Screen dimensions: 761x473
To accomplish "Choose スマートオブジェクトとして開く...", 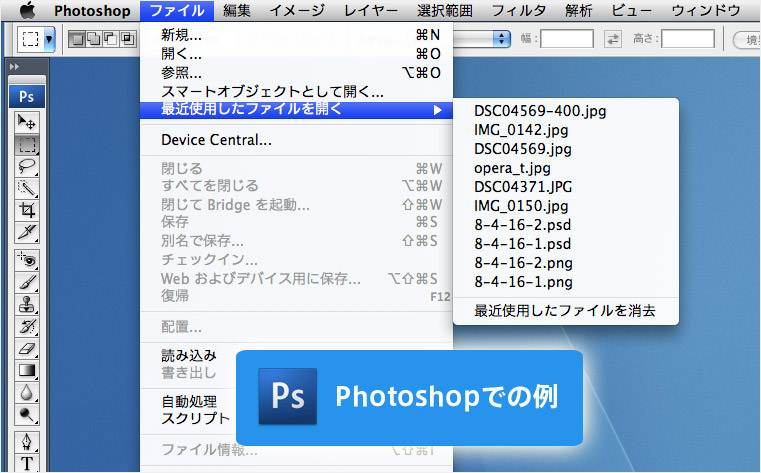I will (296, 91).
